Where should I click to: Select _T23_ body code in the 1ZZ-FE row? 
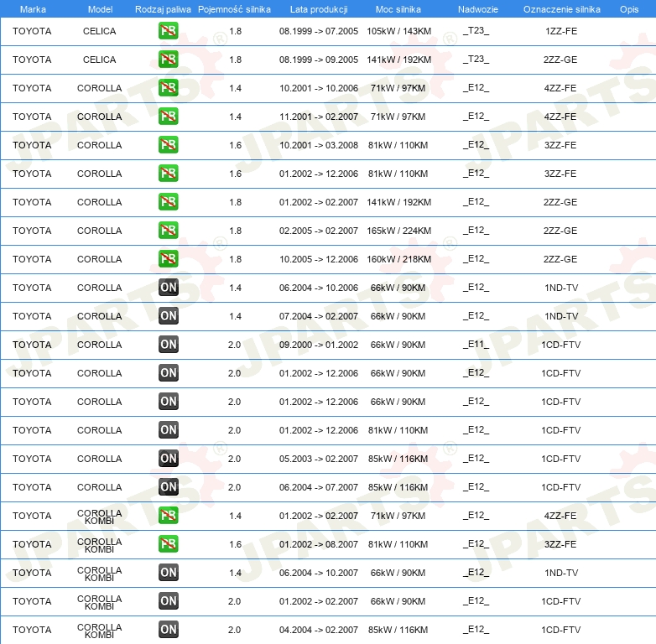476,31
